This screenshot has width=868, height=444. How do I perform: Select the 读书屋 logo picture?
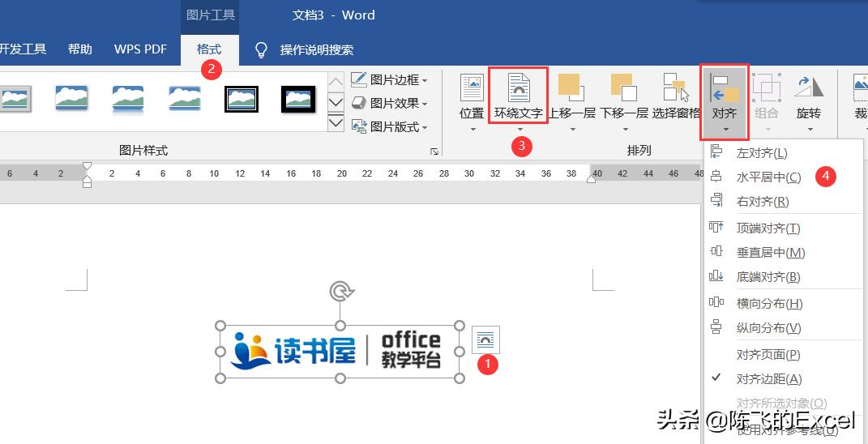pyautogui.click(x=340, y=352)
